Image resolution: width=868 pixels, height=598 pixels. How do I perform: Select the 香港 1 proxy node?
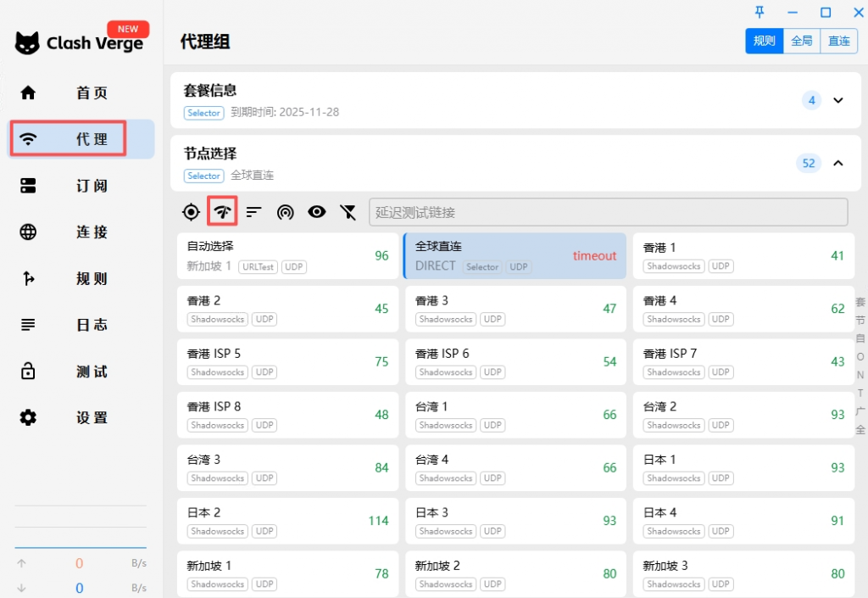pyautogui.click(x=743, y=255)
